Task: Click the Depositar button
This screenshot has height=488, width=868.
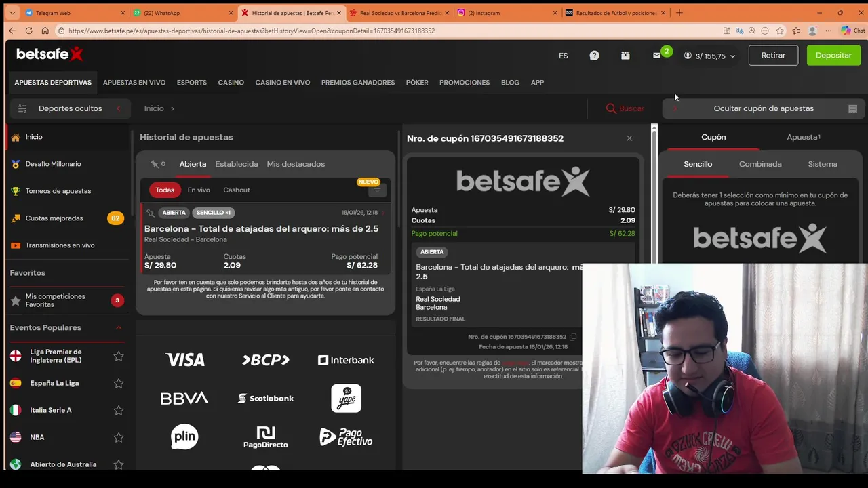Action: (x=833, y=56)
